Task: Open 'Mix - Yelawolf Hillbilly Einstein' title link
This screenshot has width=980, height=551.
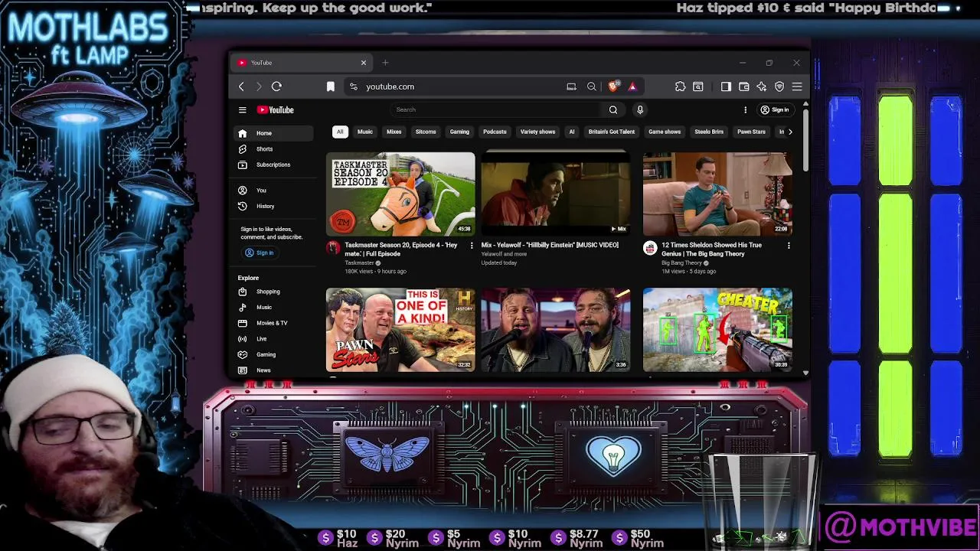Action: 550,245
